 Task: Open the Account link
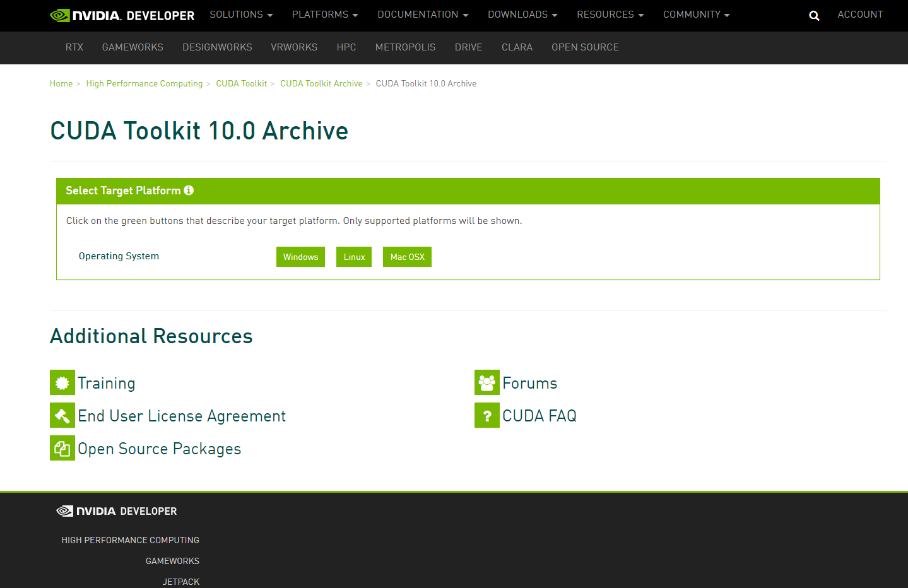point(860,15)
